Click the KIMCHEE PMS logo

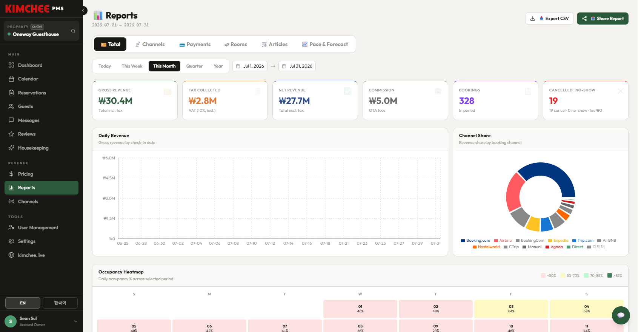[x=34, y=9]
